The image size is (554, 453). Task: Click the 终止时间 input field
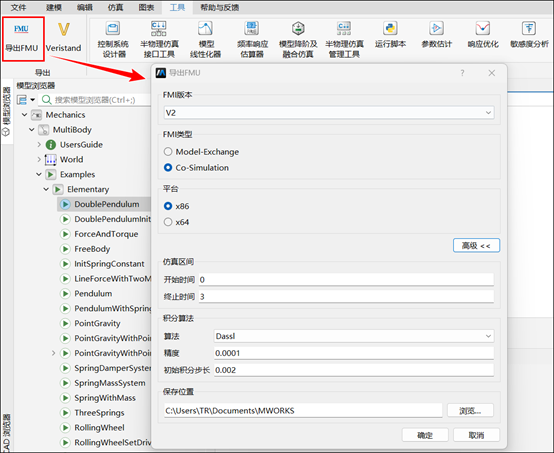346,296
